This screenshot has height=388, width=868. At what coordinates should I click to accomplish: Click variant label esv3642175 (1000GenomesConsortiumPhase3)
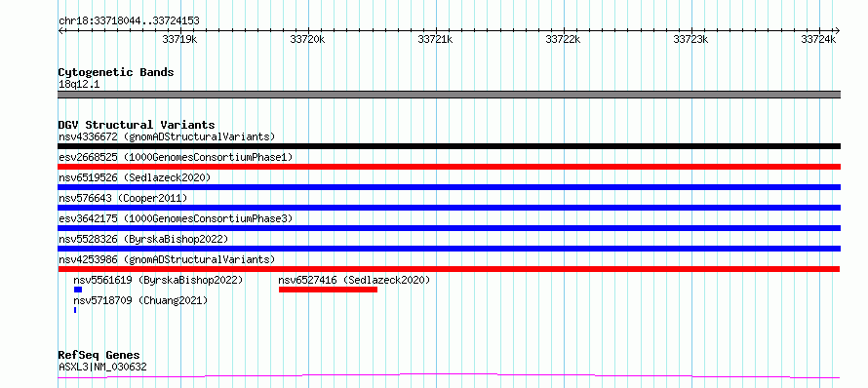click(176, 218)
